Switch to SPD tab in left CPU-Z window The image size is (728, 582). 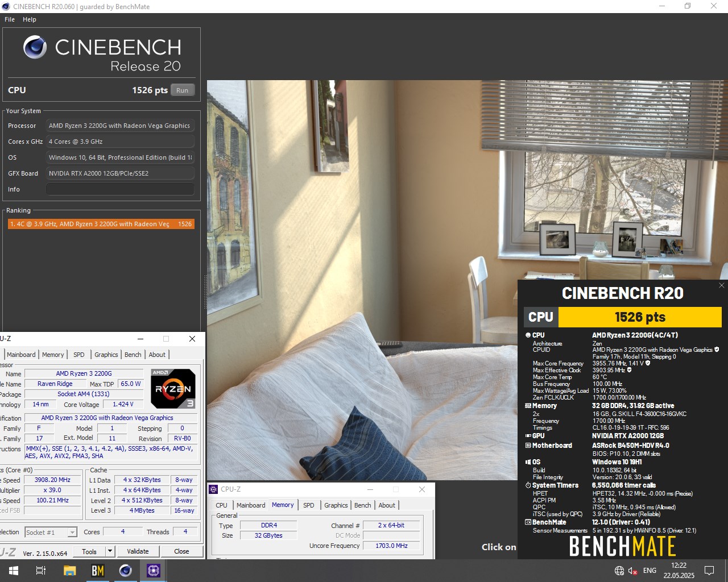pyautogui.click(x=79, y=355)
